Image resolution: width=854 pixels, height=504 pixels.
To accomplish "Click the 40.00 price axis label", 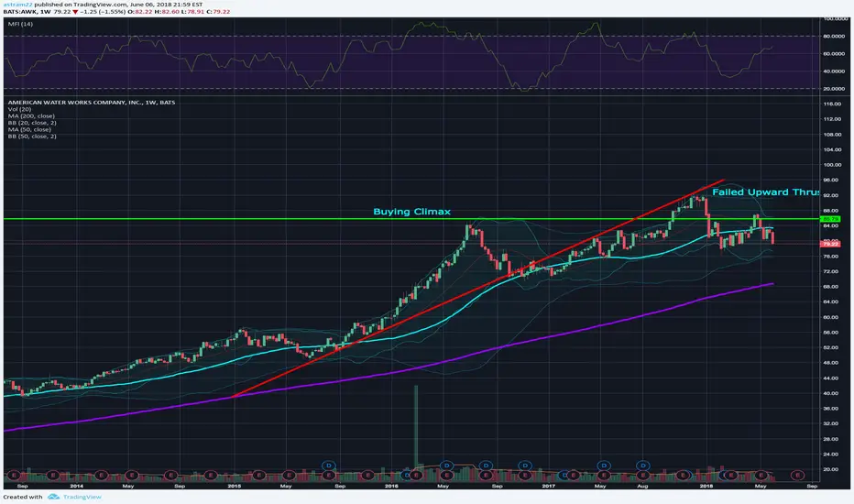I will pos(831,393).
